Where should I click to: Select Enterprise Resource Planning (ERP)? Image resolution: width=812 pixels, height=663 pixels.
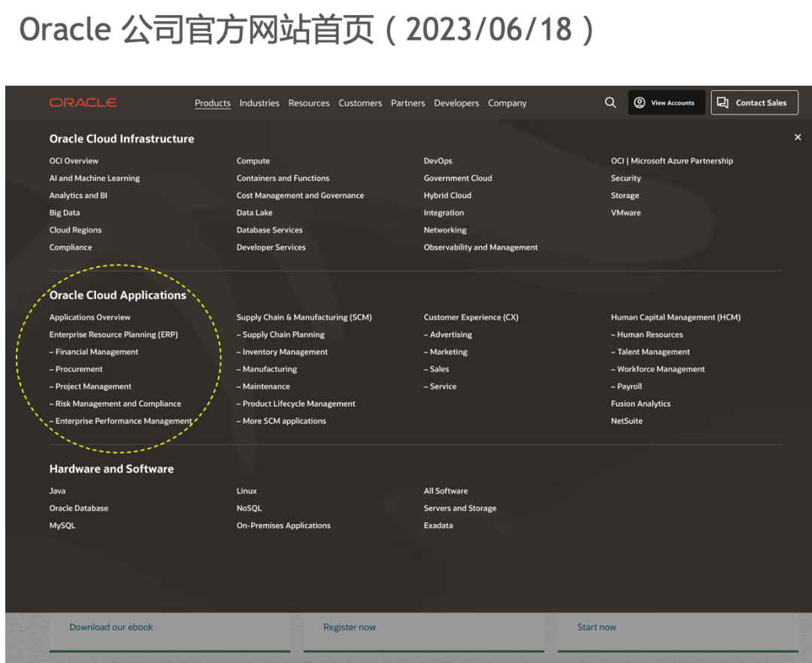pos(114,335)
